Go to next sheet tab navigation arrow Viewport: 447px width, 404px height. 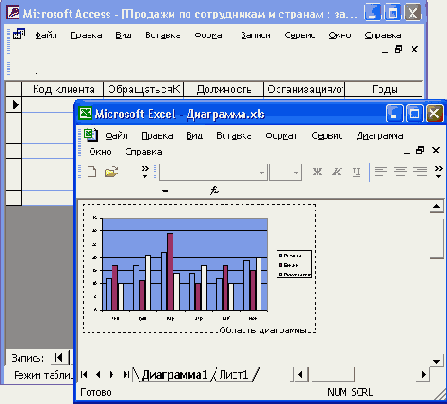click(111, 375)
